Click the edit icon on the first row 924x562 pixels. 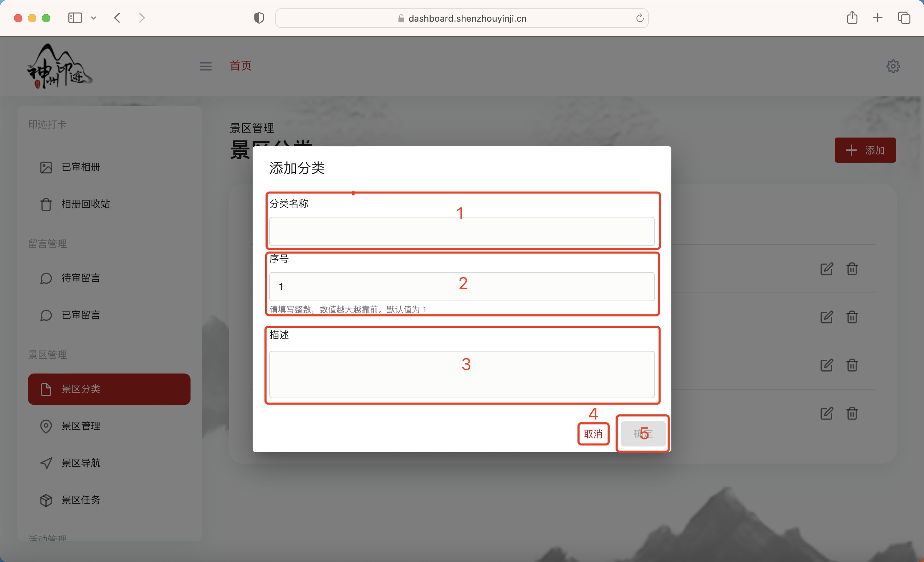827,269
